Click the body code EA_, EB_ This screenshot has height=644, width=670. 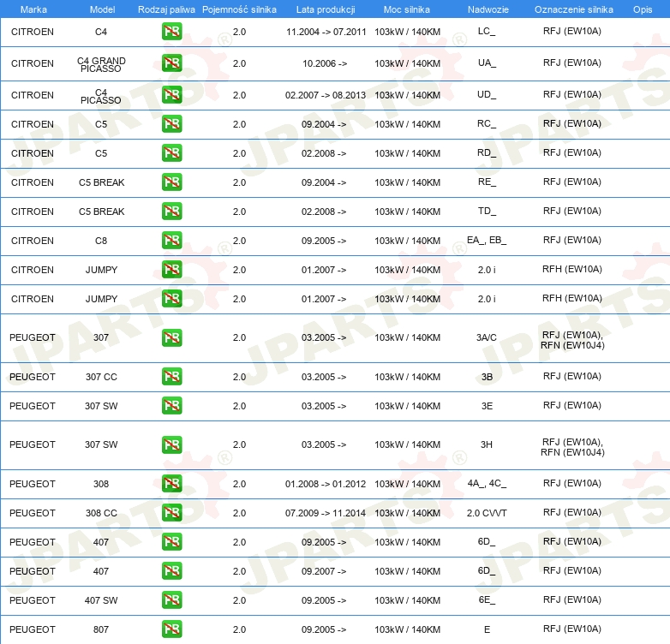[x=487, y=240]
